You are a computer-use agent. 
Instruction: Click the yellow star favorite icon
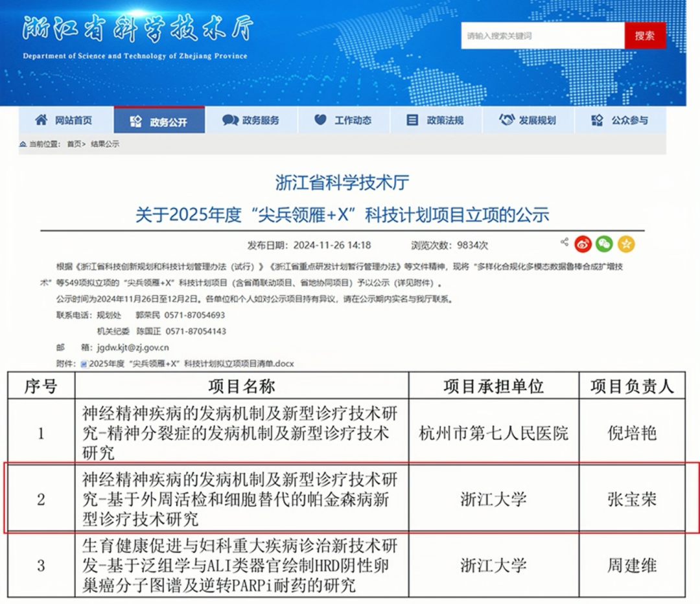click(626, 244)
